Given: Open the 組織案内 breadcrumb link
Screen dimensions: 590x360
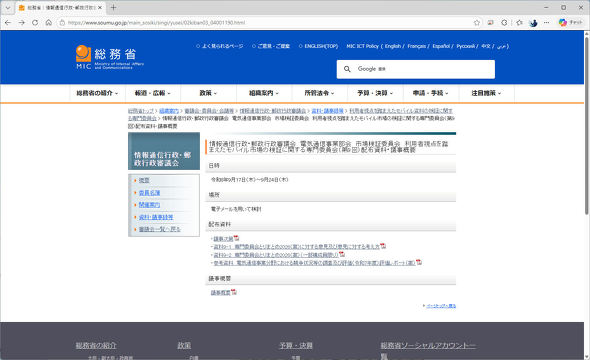Looking at the screenshot, I should tap(169, 111).
